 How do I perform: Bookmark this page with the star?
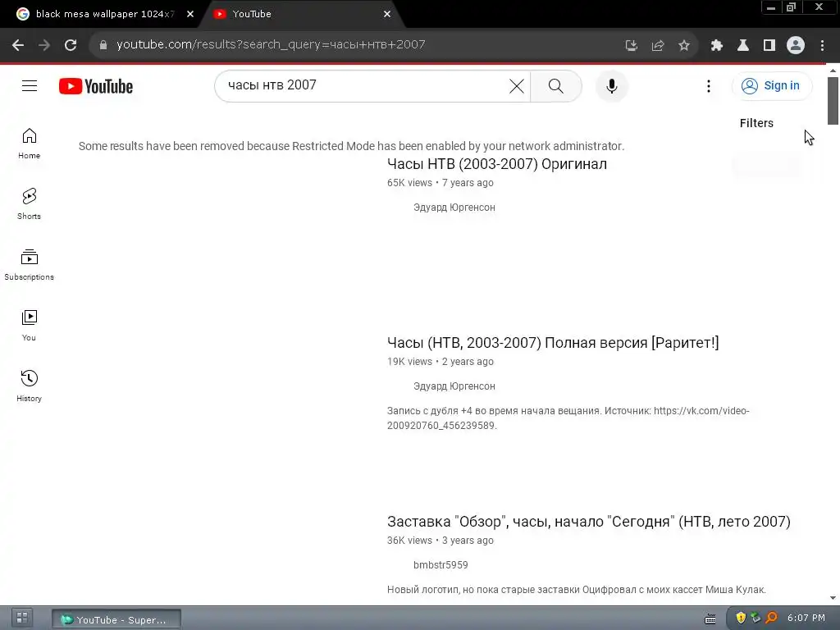click(683, 45)
